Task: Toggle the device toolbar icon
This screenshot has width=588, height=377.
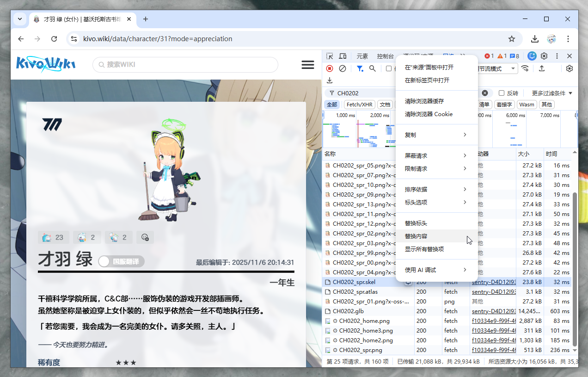Action: point(343,56)
